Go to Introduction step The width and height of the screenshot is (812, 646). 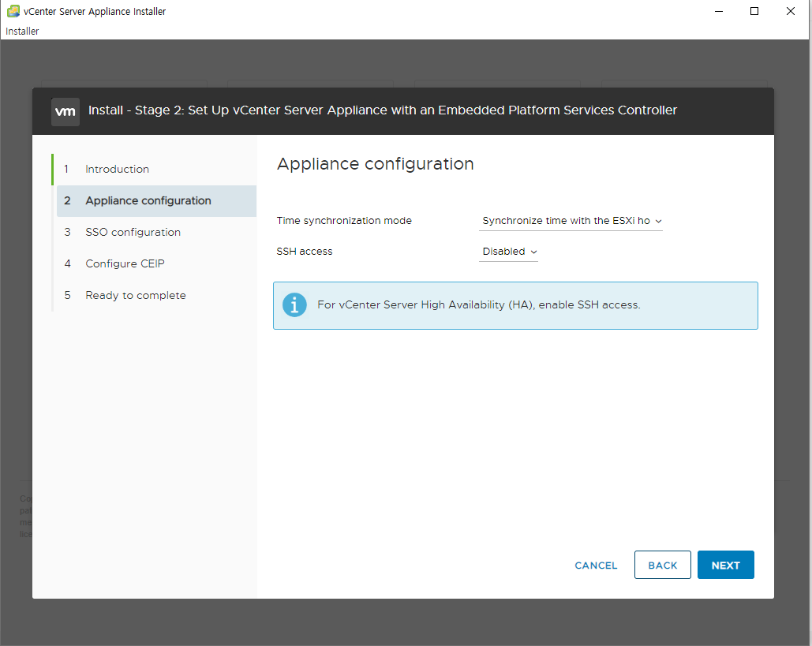pos(156,170)
